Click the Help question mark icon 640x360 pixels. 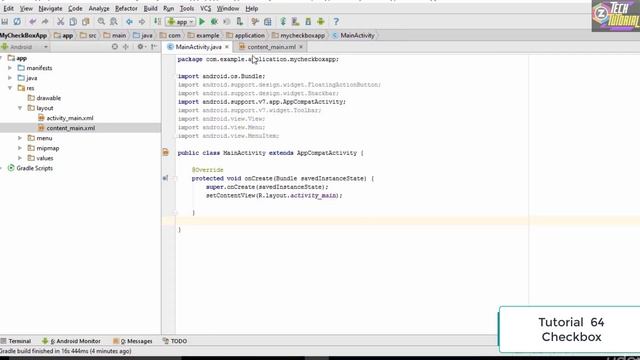pos(336,22)
